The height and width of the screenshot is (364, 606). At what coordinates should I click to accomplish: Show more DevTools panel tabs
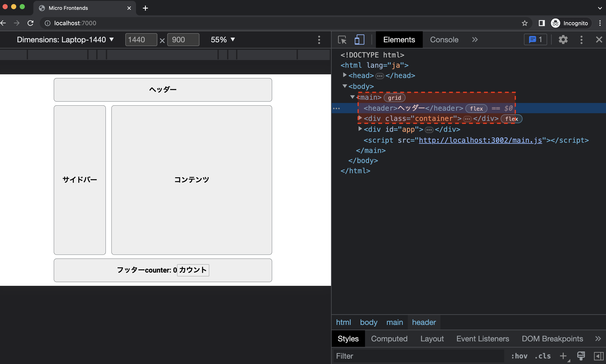(x=475, y=40)
